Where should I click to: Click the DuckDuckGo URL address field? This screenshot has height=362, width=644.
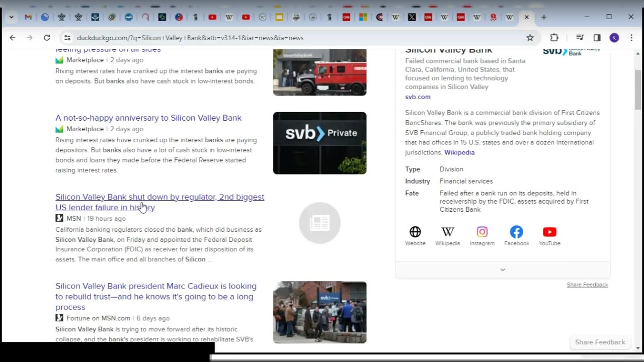pos(297,38)
